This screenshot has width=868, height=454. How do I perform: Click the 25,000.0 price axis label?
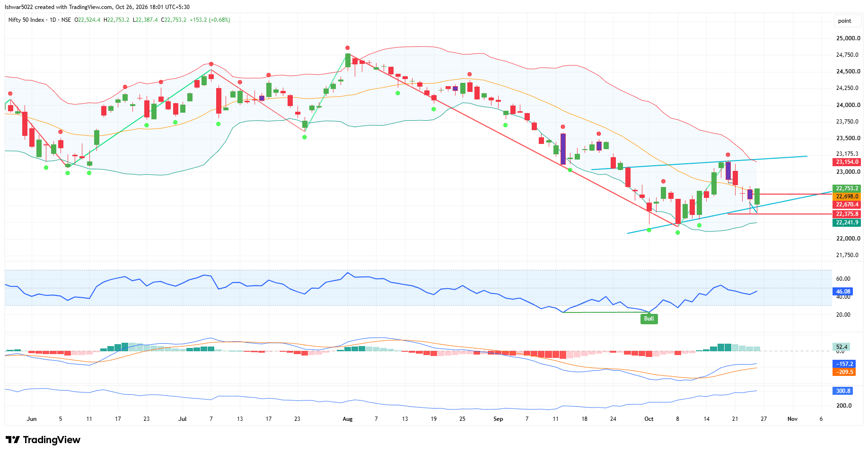tap(848, 38)
